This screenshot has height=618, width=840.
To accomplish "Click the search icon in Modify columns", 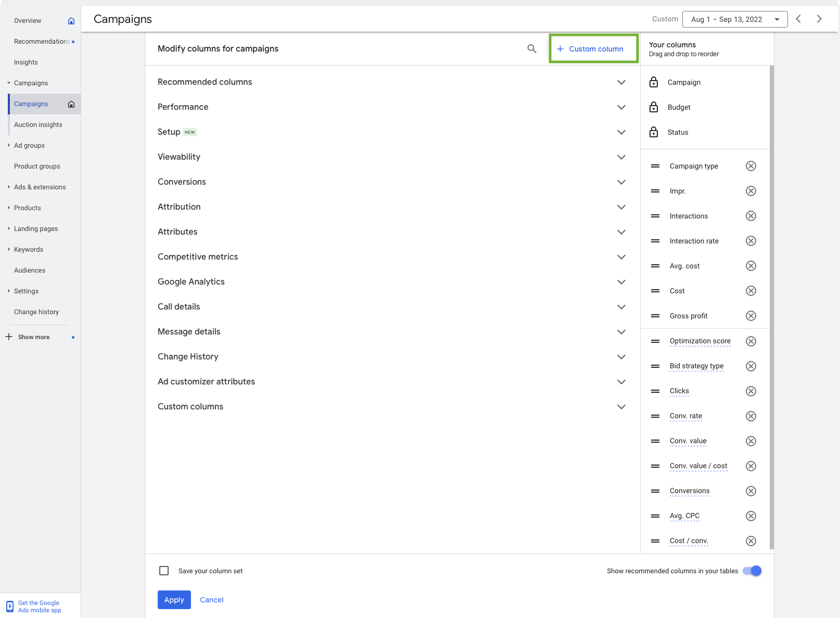I will coord(531,48).
